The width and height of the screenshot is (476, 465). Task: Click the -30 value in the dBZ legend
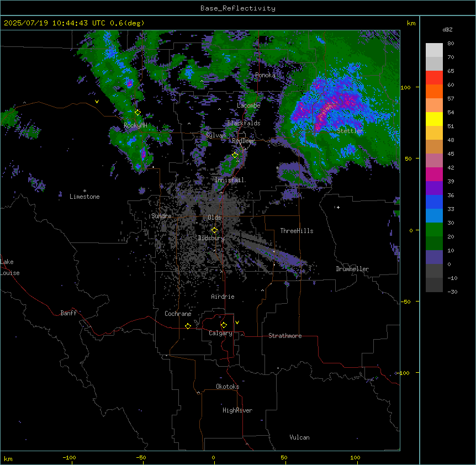tap(452, 292)
